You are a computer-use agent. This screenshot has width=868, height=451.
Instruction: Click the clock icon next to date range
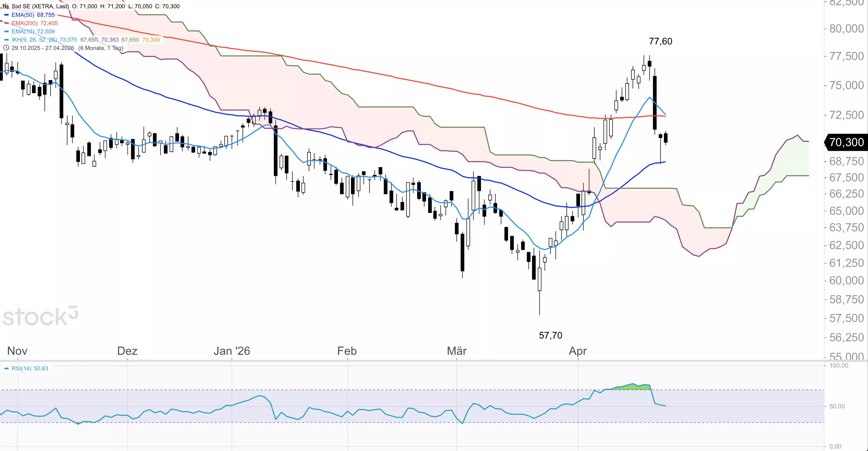tap(6, 48)
